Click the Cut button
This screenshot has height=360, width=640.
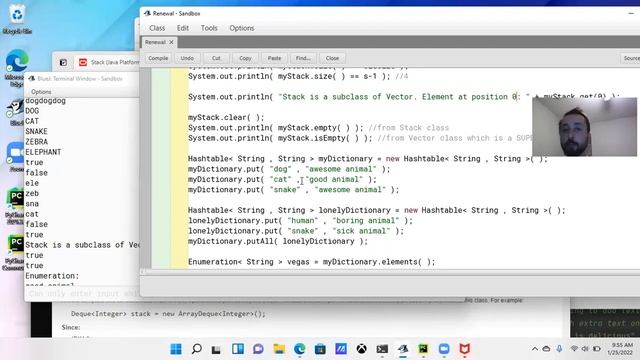216,58
